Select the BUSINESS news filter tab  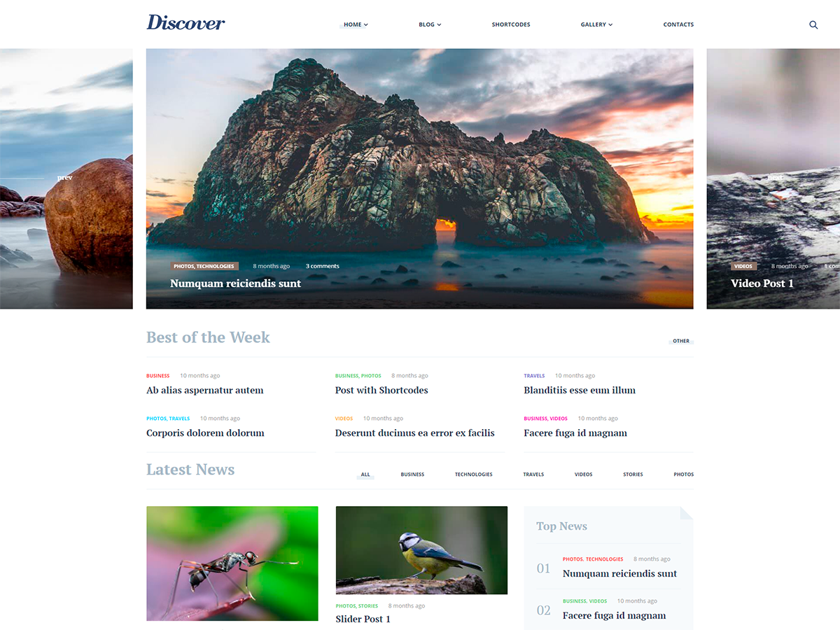point(412,474)
